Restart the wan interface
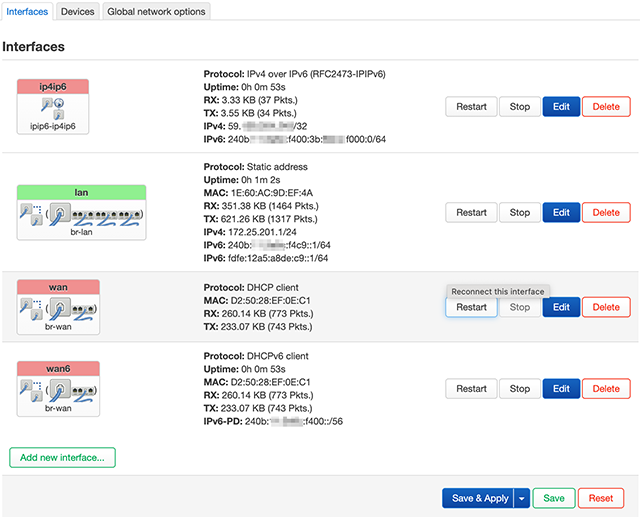Viewport: 640px width, 517px height. click(x=471, y=308)
